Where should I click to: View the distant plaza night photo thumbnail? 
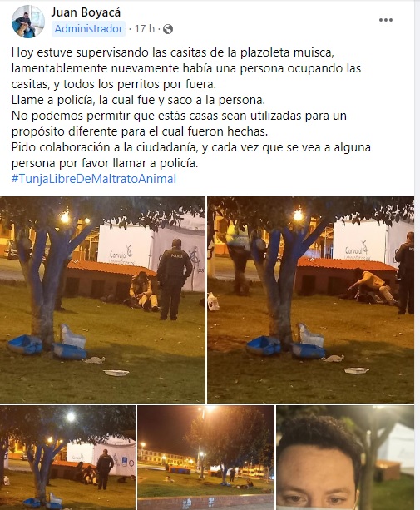pyautogui.click(x=205, y=458)
